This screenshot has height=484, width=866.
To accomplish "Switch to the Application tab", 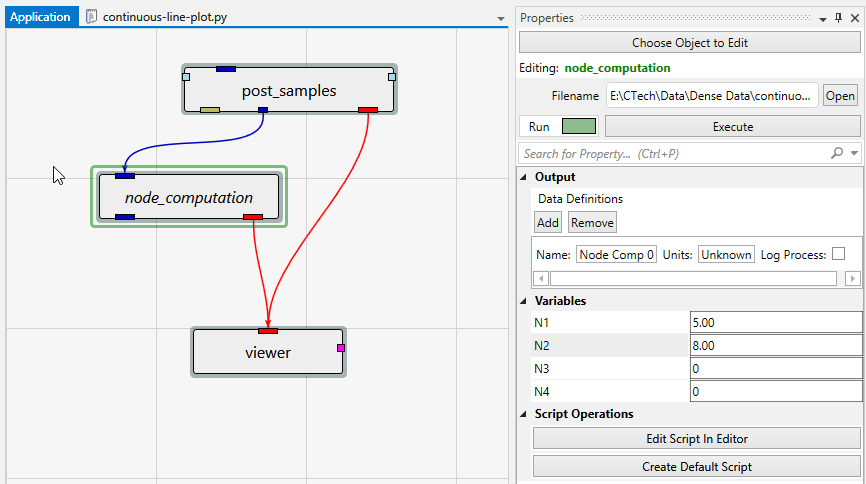I will 41,18.
